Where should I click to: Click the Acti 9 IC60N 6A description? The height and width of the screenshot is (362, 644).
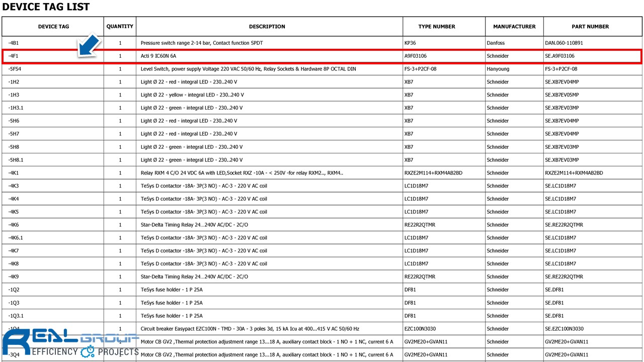coord(158,56)
